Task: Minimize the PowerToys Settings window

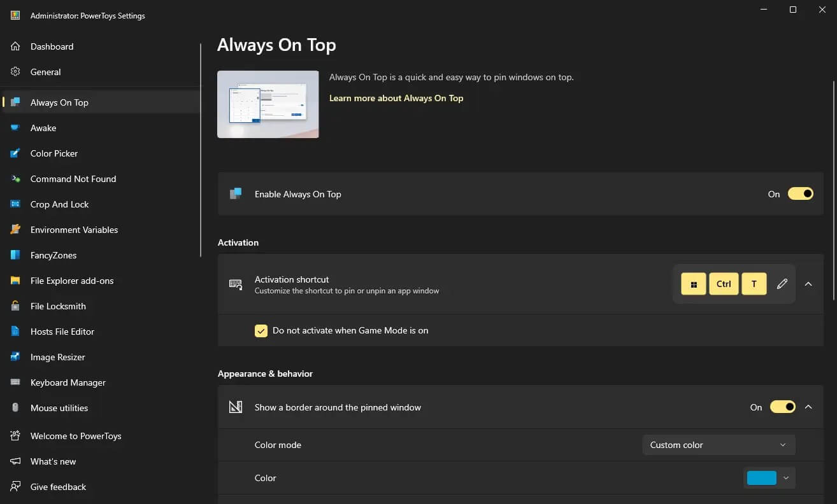Action: pos(764,10)
